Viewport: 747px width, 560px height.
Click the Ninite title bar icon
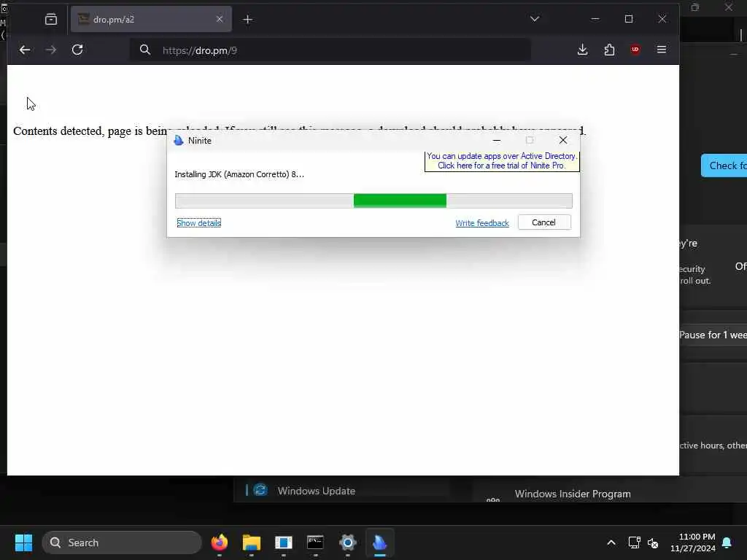point(179,141)
